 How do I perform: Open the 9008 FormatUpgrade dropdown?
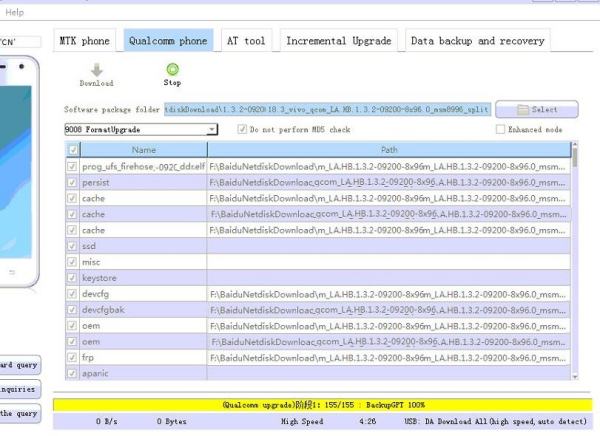click(212, 130)
